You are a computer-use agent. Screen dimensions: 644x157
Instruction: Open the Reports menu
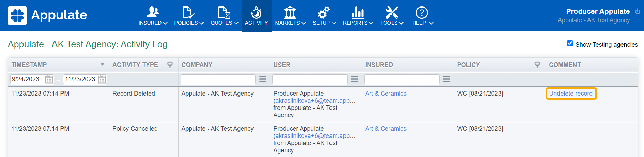tap(358, 16)
